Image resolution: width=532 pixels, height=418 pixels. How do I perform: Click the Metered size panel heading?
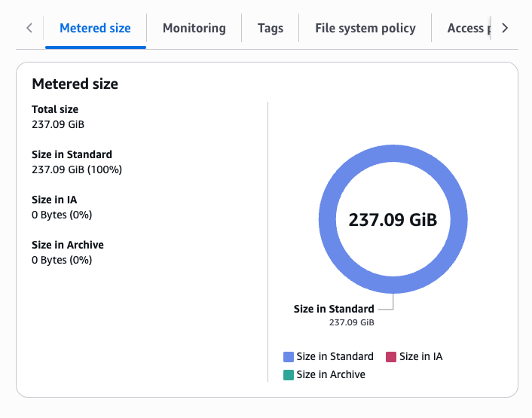coord(75,84)
